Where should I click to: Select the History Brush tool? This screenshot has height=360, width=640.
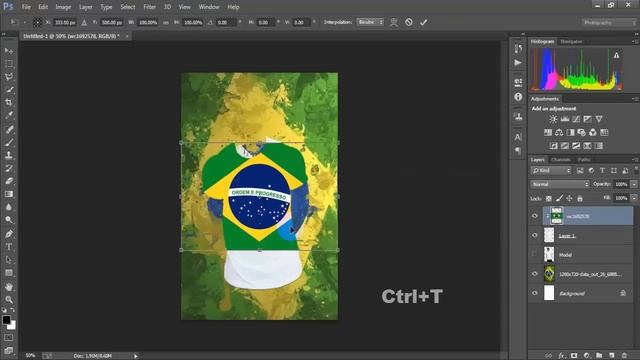pyautogui.click(x=9, y=168)
